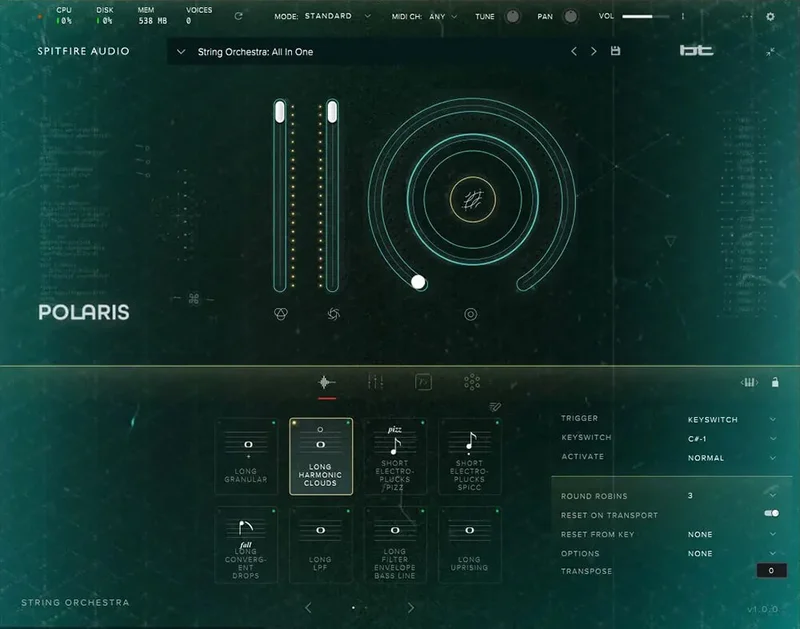Viewport: 800px width, 629px height.
Task: Click the collapse view arrows icon
Action: (770, 52)
